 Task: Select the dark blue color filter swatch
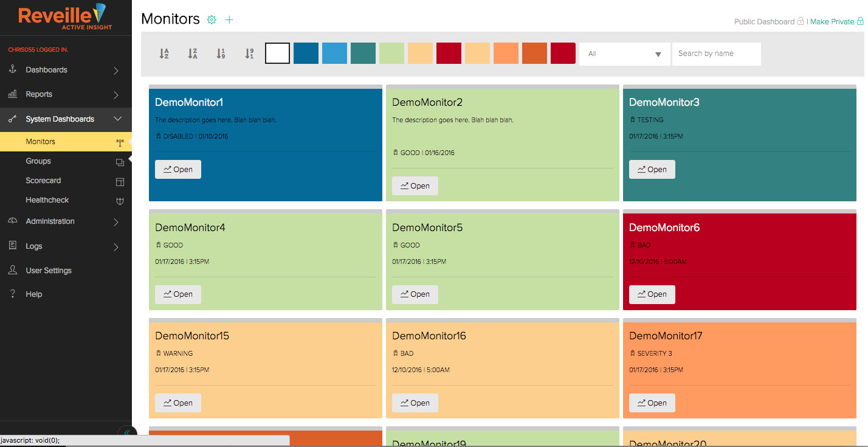pyautogui.click(x=306, y=54)
